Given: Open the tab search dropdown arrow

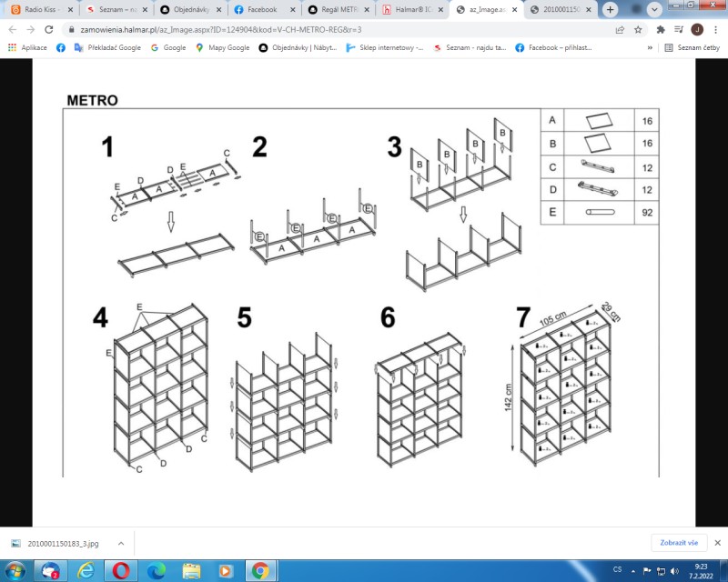Looking at the screenshot, I should [654, 9].
